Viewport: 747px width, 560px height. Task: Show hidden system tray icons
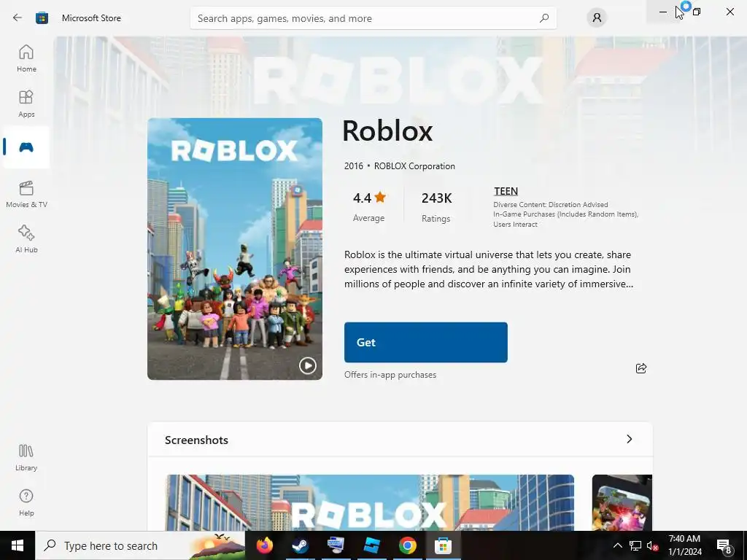click(617, 545)
